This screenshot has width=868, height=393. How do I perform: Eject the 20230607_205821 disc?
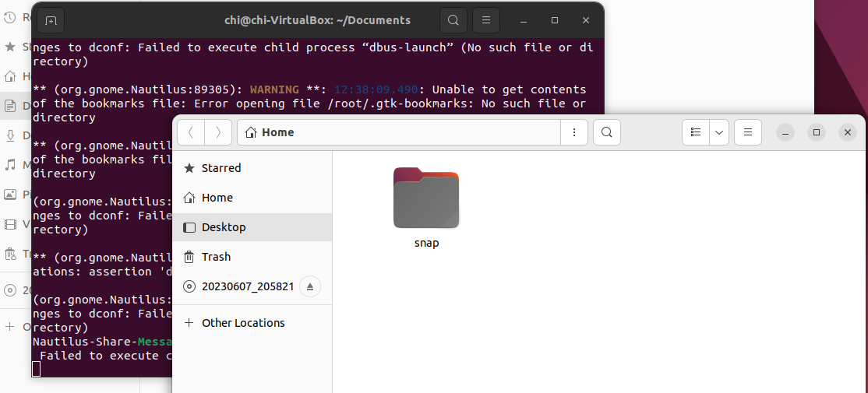[x=310, y=286]
